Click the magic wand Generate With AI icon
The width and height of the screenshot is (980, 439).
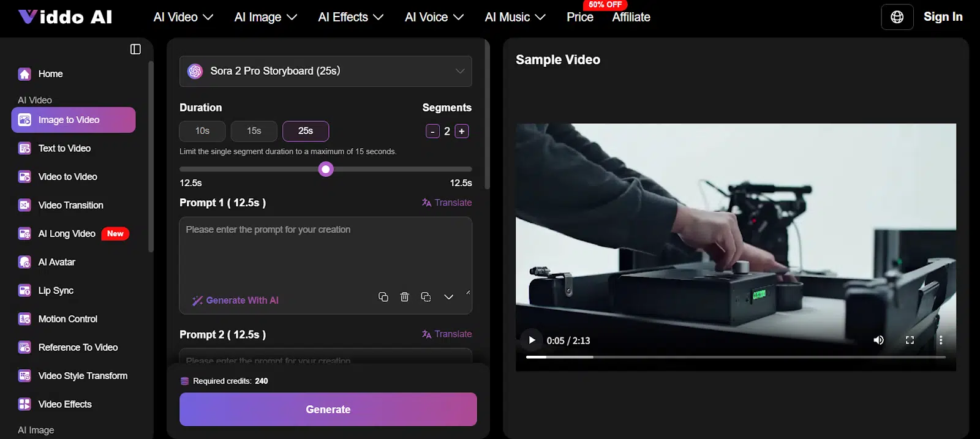pos(197,301)
